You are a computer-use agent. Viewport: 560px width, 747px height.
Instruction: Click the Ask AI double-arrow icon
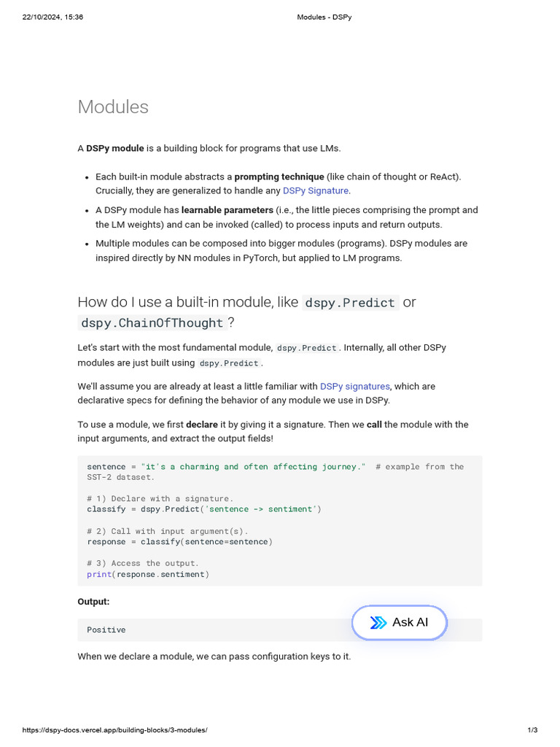[378, 622]
